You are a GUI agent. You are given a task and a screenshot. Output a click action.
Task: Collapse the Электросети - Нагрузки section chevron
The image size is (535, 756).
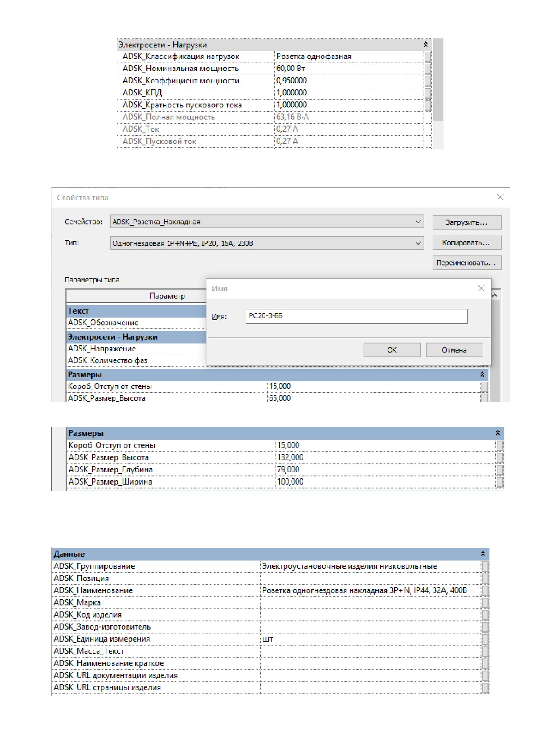[x=426, y=44]
